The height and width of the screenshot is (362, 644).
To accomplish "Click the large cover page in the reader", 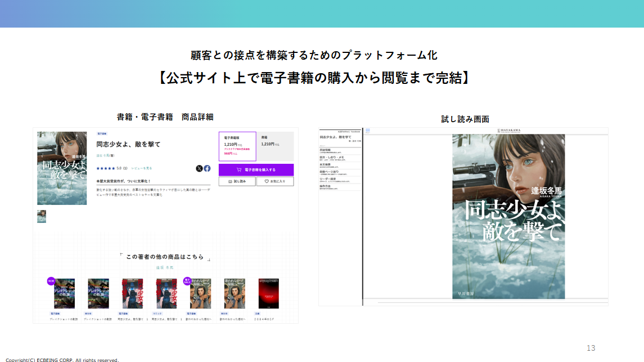I will coord(508,217).
